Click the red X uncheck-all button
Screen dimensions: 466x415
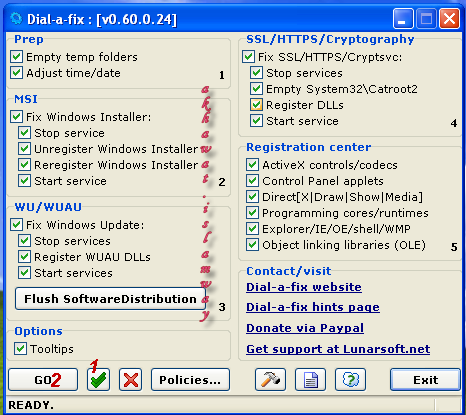pyautogui.click(x=130, y=379)
